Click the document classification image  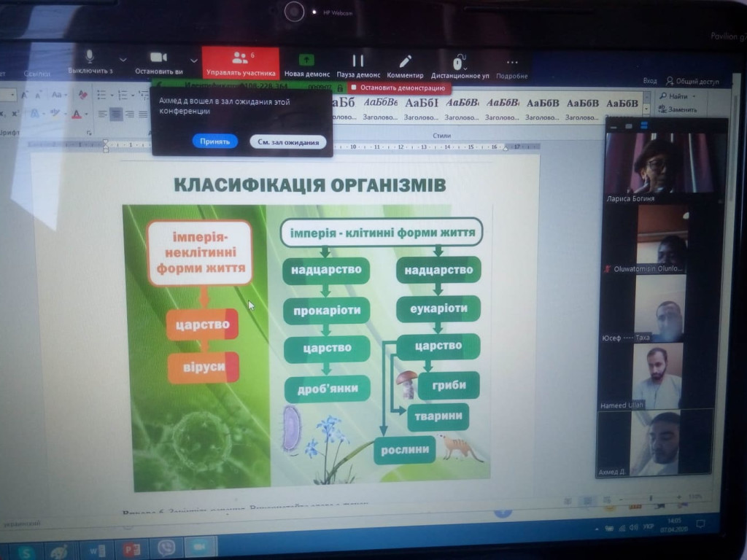[x=307, y=347]
